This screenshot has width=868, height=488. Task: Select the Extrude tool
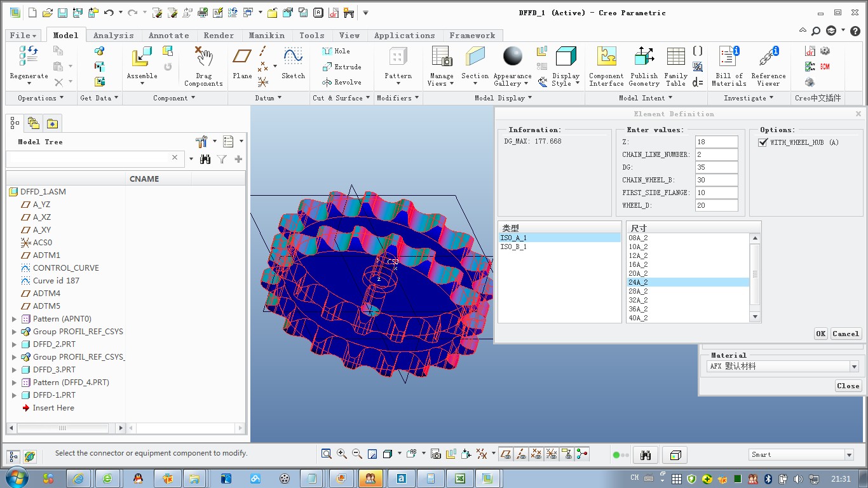tap(342, 67)
